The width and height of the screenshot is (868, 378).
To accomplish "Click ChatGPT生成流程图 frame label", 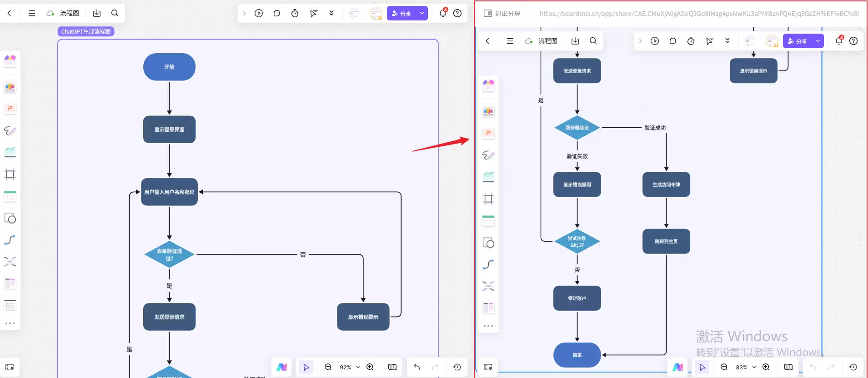I will pyautogui.click(x=86, y=31).
